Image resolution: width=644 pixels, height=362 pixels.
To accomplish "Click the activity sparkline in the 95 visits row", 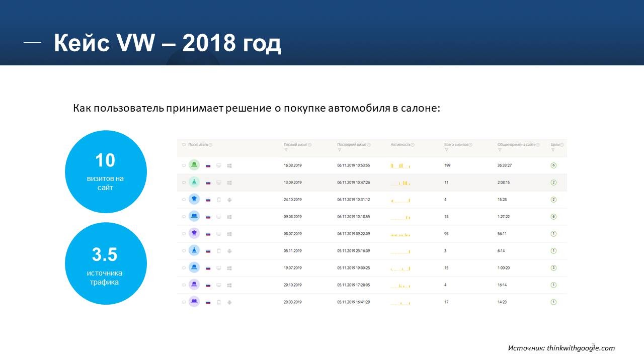I will (x=400, y=234).
